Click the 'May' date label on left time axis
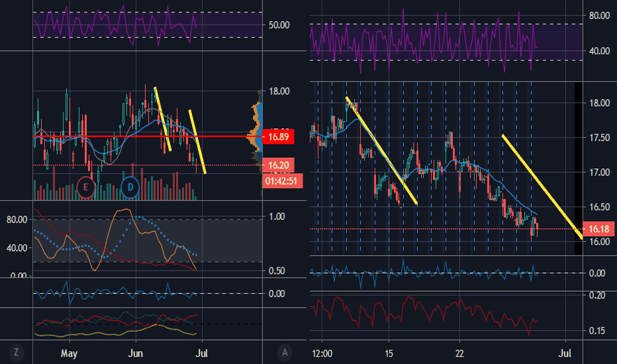Viewport: 617px width, 364px height. coord(69,353)
